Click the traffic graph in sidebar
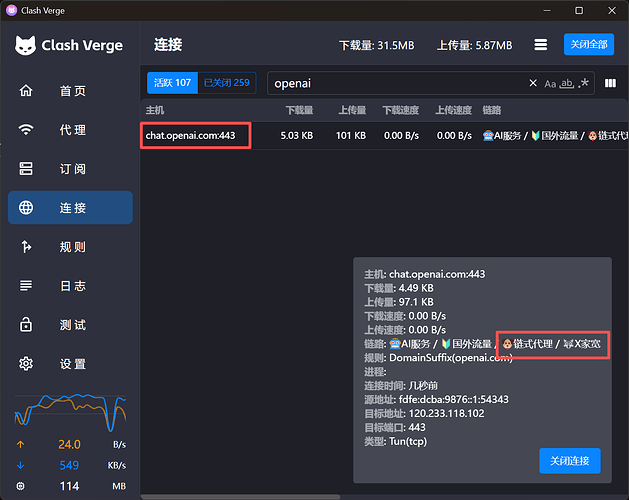The image size is (629, 500). (71, 412)
